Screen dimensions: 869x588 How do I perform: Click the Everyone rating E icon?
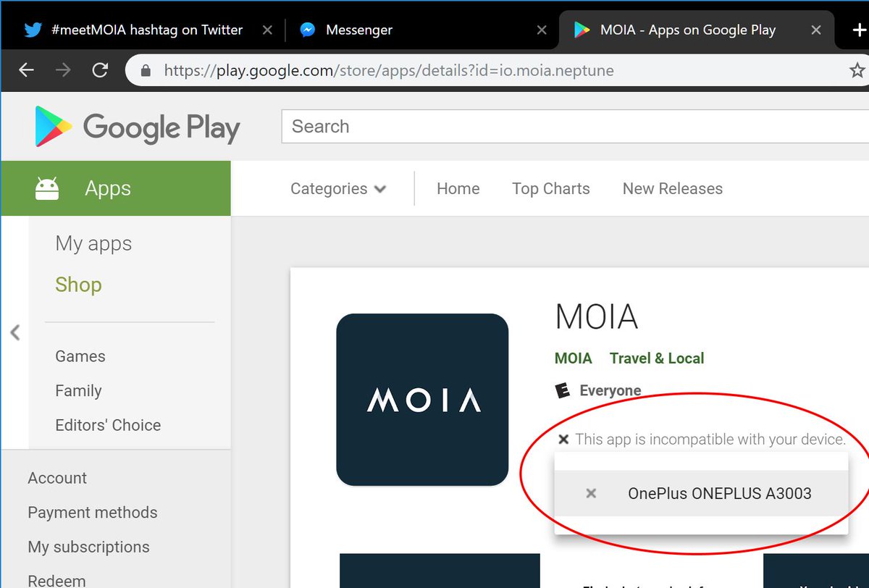coord(562,391)
